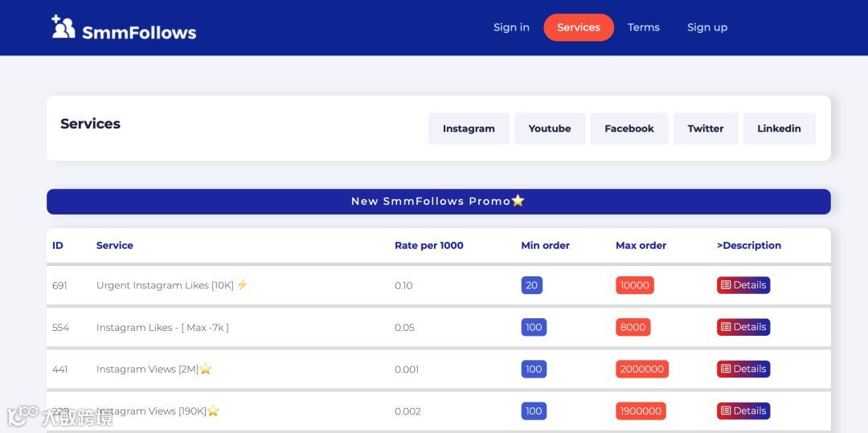868x433 pixels.
Task: Open the Sign in page
Action: pyautogui.click(x=511, y=27)
